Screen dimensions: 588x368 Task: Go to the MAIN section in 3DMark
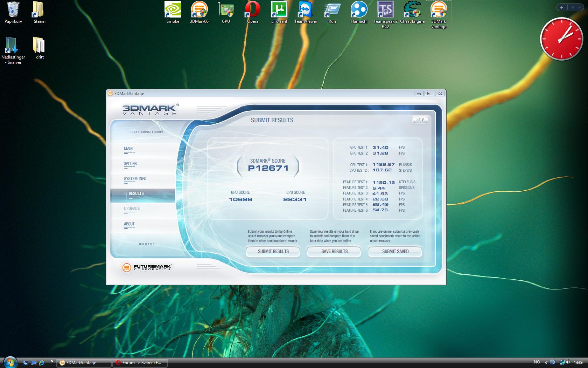[x=143, y=150]
